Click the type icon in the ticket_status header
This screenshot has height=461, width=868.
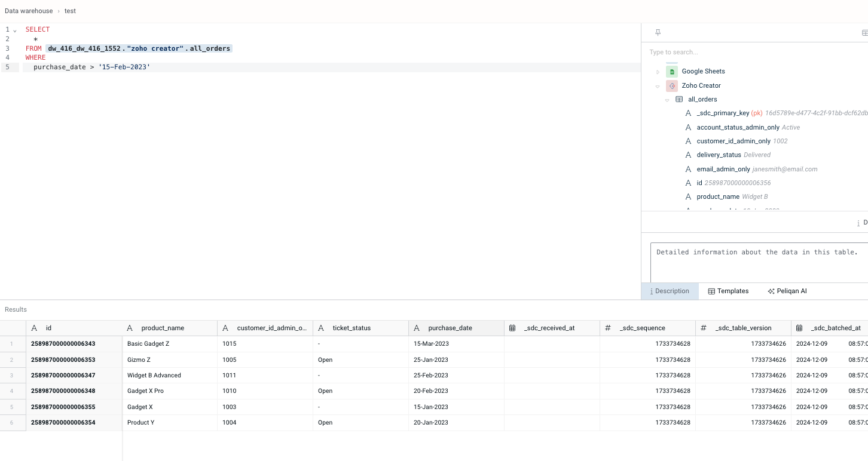pyautogui.click(x=321, y=328)
